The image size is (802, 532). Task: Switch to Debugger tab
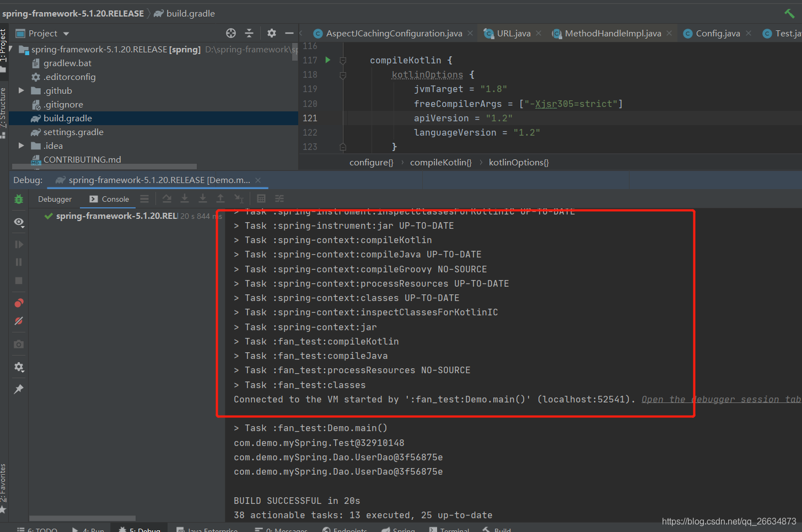click(55, 199)
